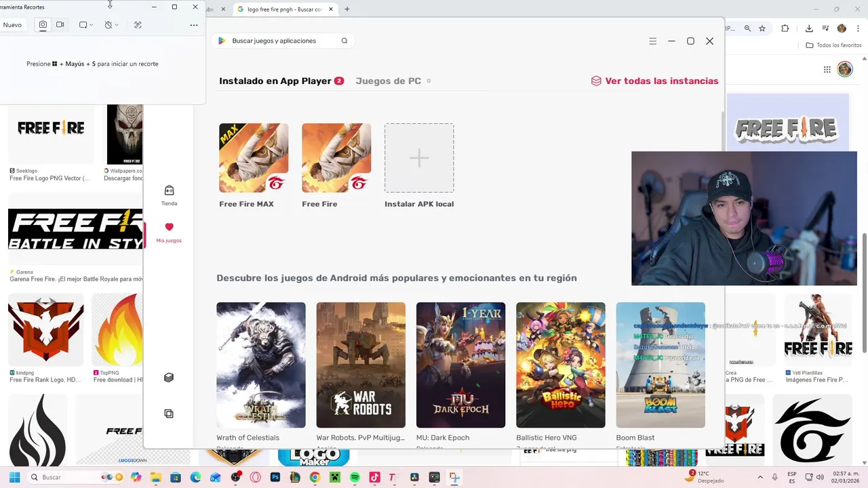This screenshot has height=488, width=868.
Task: Select Instalado en App Player tab
Action: point(281,81)
